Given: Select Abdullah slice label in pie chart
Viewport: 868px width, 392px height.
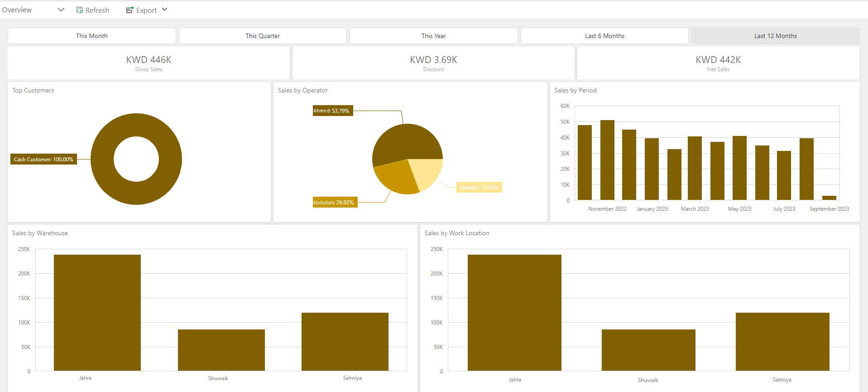Looking at the screenshot, I should pyautogui.click(x=335, y=203).
